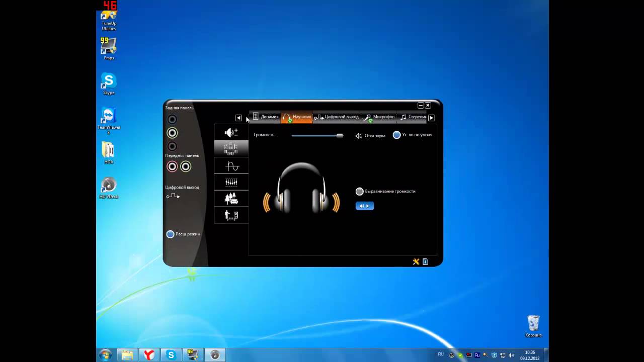
Task: Open Fraps from the taskbar
Action: (193, 355)
